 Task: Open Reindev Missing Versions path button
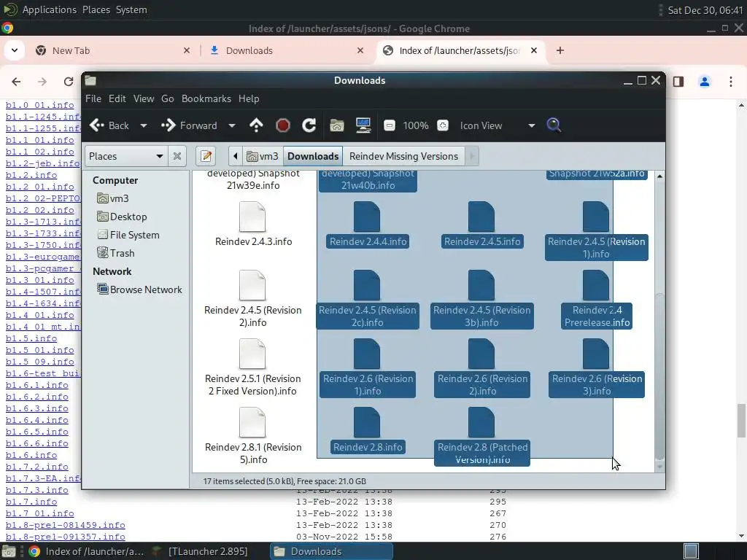point(403,156)
